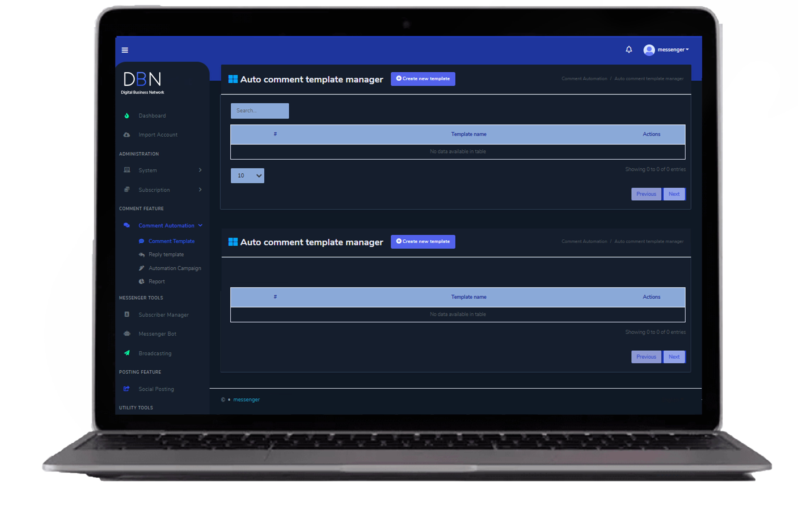Open the notification bell
This screenshot has width=798, height=532.
point(629,49)
